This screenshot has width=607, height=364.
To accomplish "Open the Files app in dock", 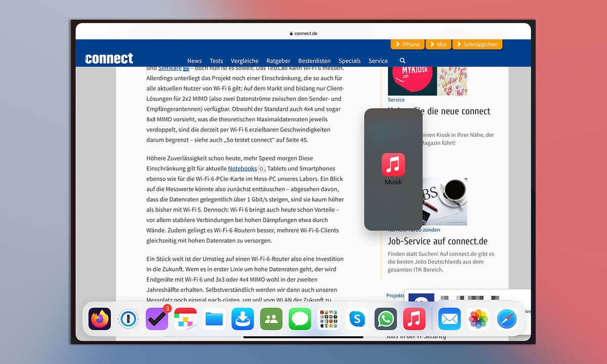I will (214, 319).
